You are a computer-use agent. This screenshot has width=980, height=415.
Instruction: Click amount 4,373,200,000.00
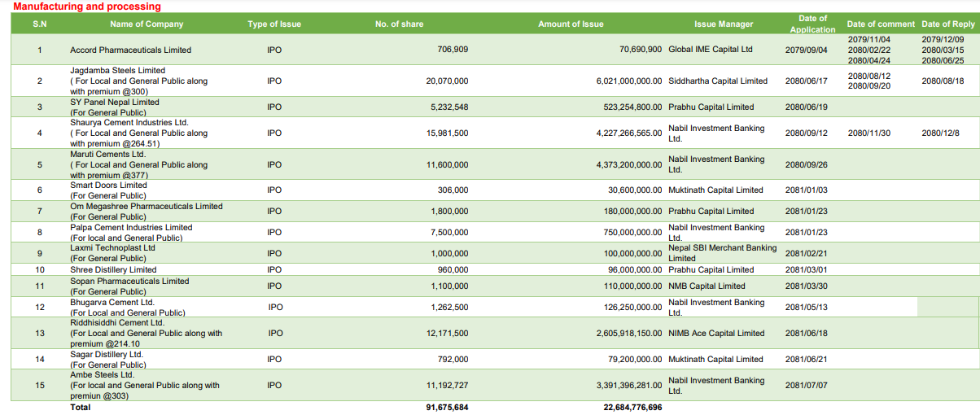629,164
